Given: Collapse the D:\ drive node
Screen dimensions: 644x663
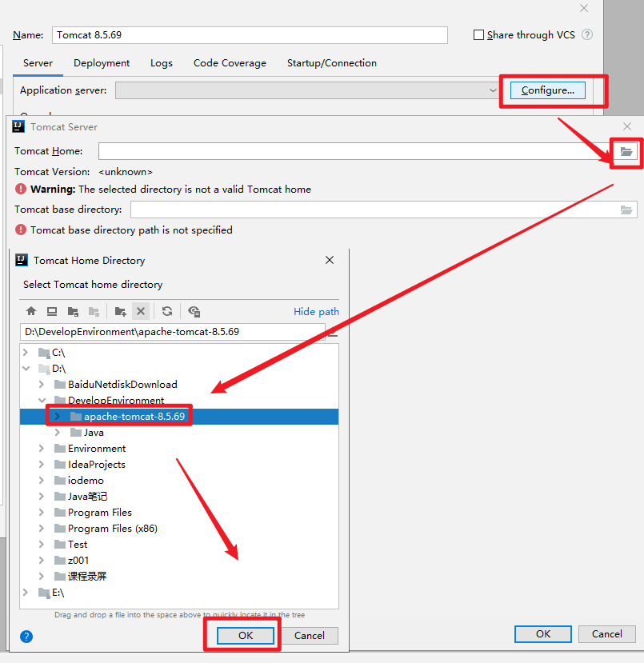Looking at the screenshot, I should click(26, 368).
